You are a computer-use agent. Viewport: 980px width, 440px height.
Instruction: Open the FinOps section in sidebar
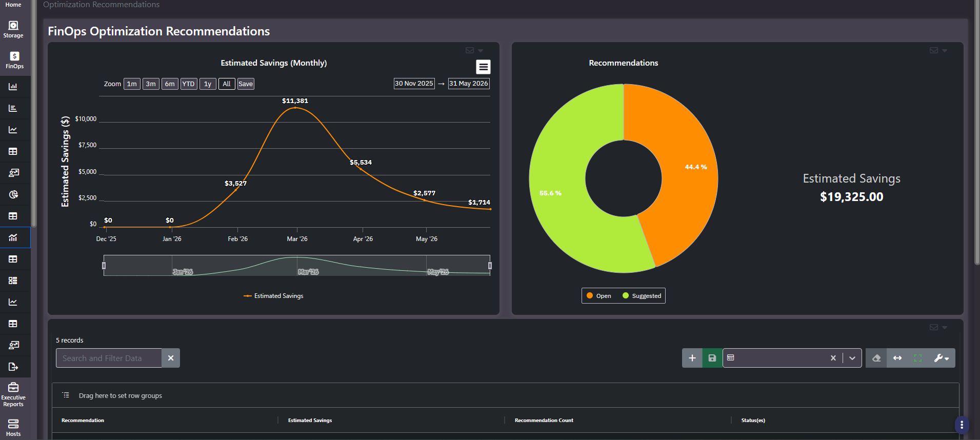(x=14, y=60)
